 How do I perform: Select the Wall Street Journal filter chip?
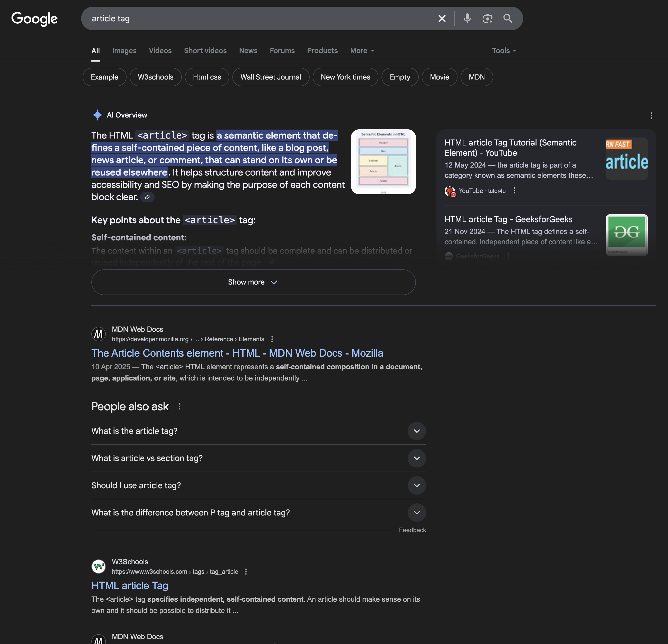[271, 77]
